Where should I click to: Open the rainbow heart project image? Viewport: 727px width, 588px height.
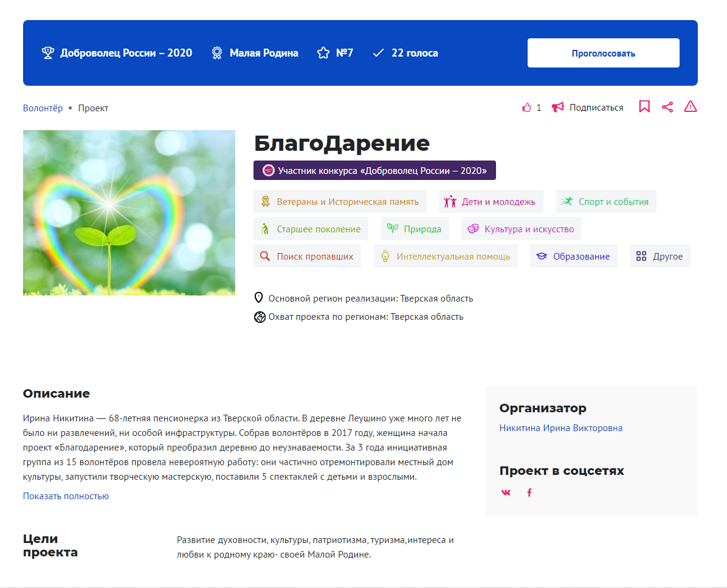pos(129,212)
